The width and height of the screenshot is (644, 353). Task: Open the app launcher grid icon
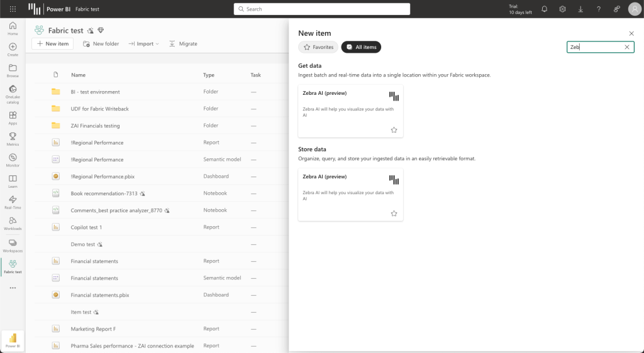click(x=13, y=9)
